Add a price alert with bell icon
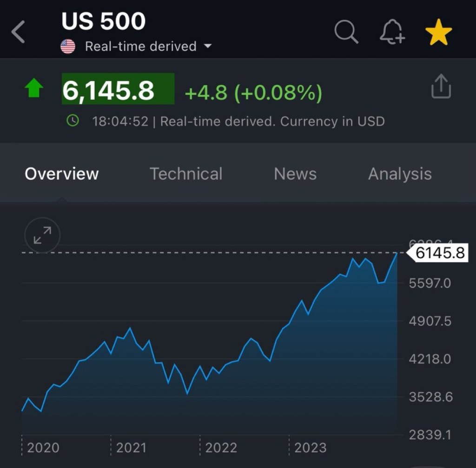 coord(392,33)
